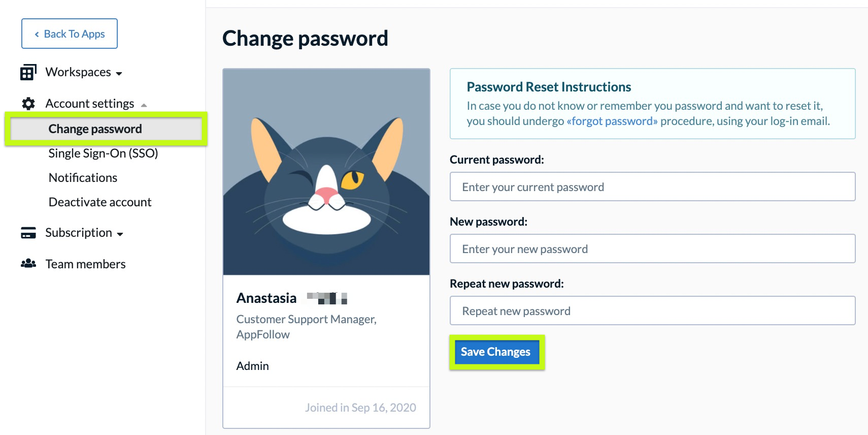
Task: Click the Subscription card icon
Action: (x=28, y=233)
